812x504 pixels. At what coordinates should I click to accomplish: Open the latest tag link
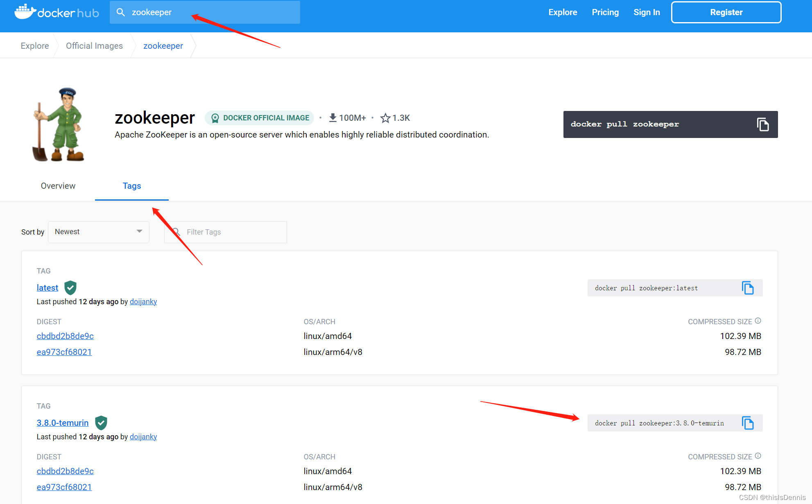[47, 288]
